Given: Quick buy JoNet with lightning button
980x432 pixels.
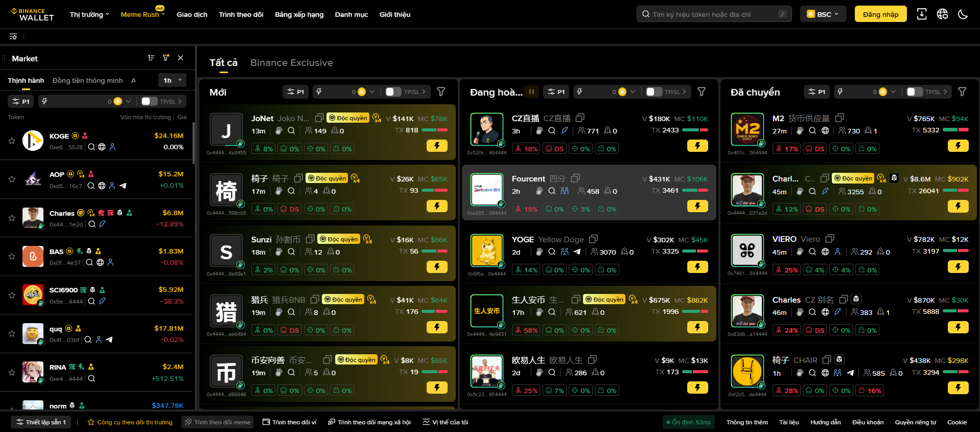Looking at the screenshot, I should 437,146.
